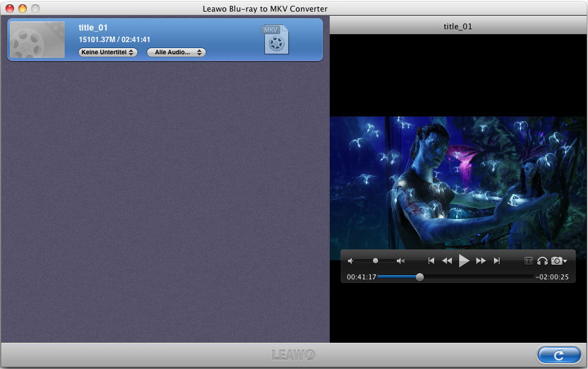Minimize the window with yellow button
588x369 pixels.
click(23, 9)
